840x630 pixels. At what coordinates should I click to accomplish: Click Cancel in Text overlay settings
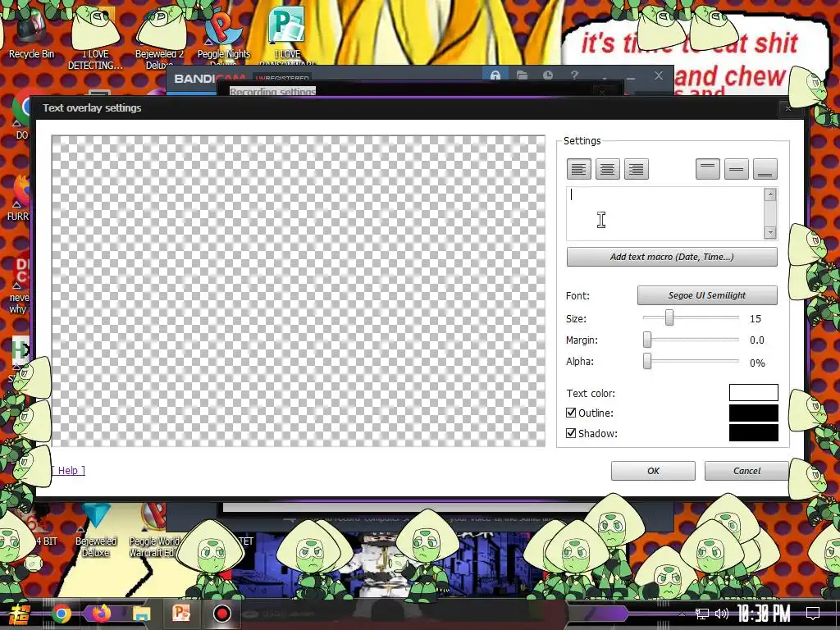(x=746, y=471)
